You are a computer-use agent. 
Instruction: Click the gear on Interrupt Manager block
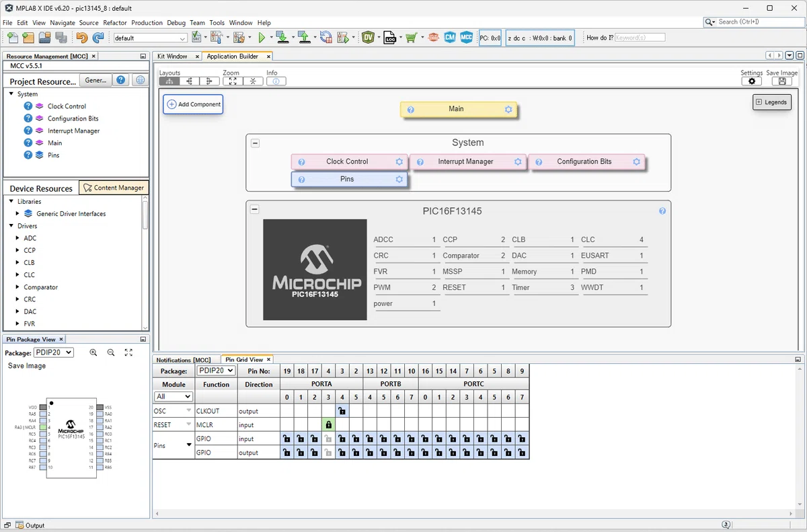(518, 162)
